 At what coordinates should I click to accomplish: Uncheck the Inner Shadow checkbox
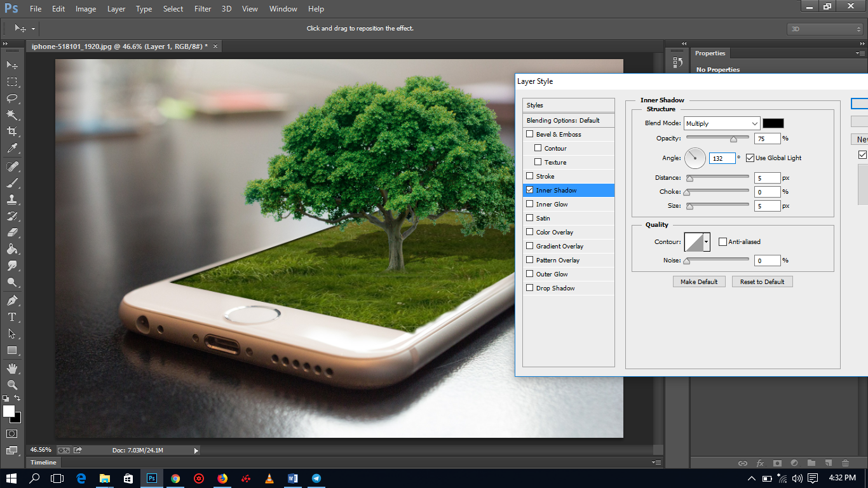[x=529, y=190]
